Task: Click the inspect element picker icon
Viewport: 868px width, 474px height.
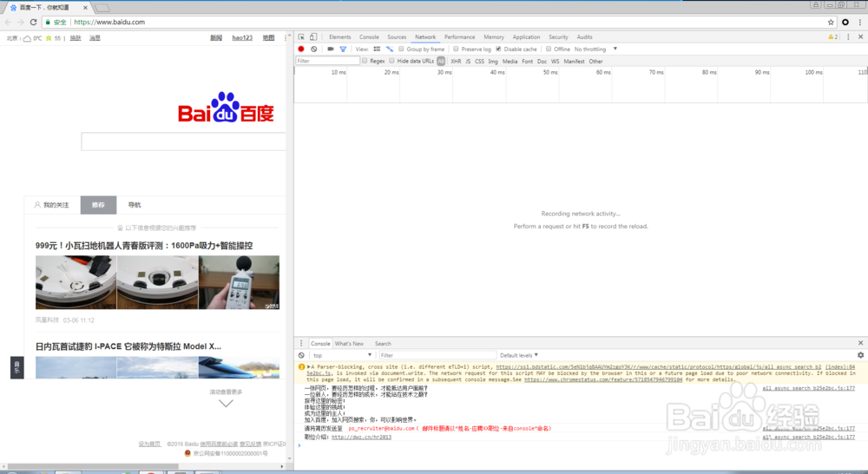Action: (301, 37)
